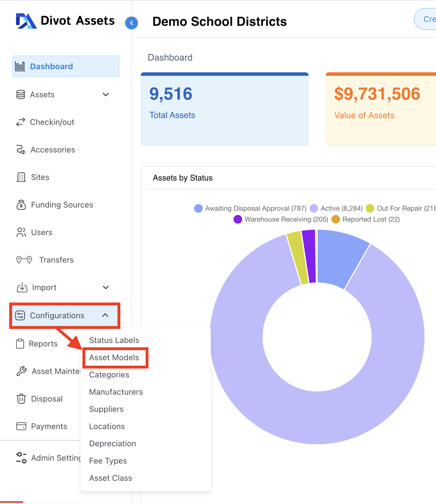Open Transfers page from the sidebar

[x=56, y=260]
